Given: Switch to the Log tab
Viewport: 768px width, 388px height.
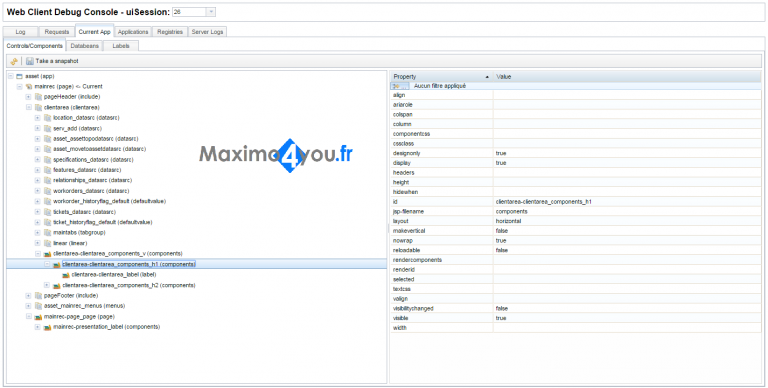Looking at the screenshot, I should click(x=20, y=32).
